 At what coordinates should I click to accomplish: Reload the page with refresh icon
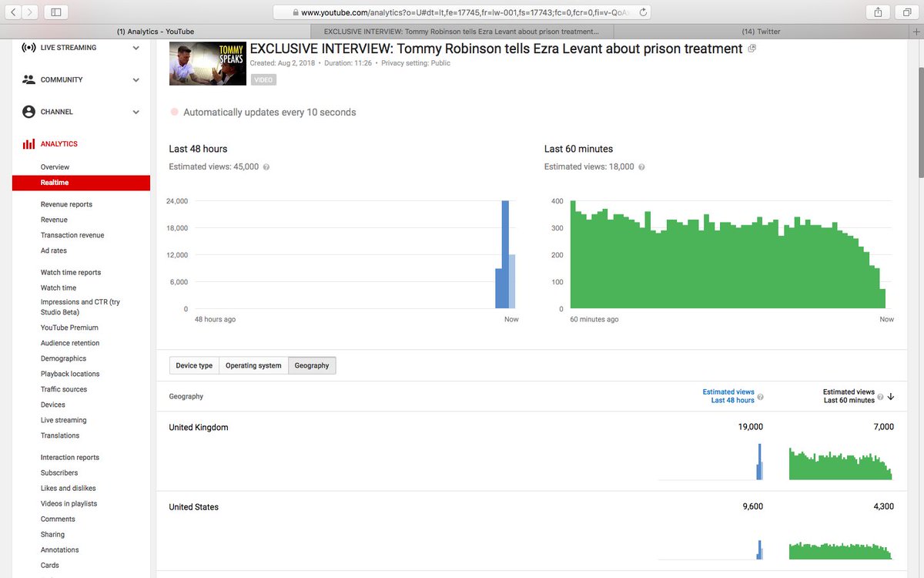644,12
